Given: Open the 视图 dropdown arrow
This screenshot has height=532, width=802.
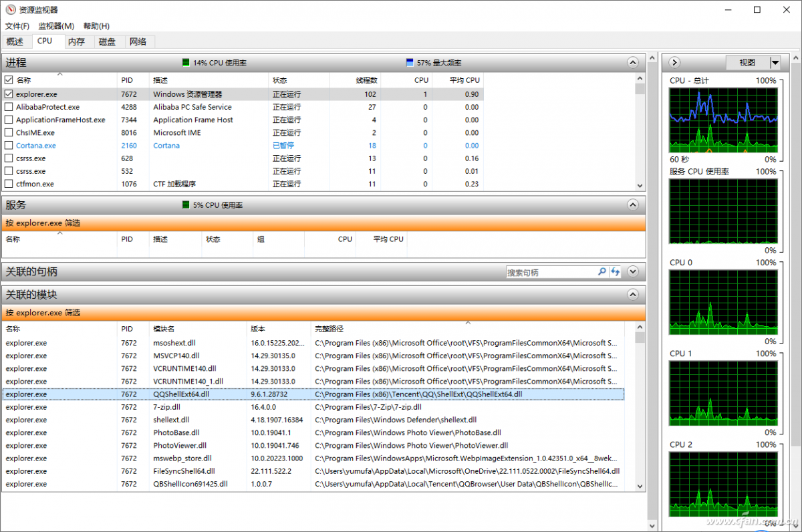Looking at the screenshot, I should [x=775, y=63].
